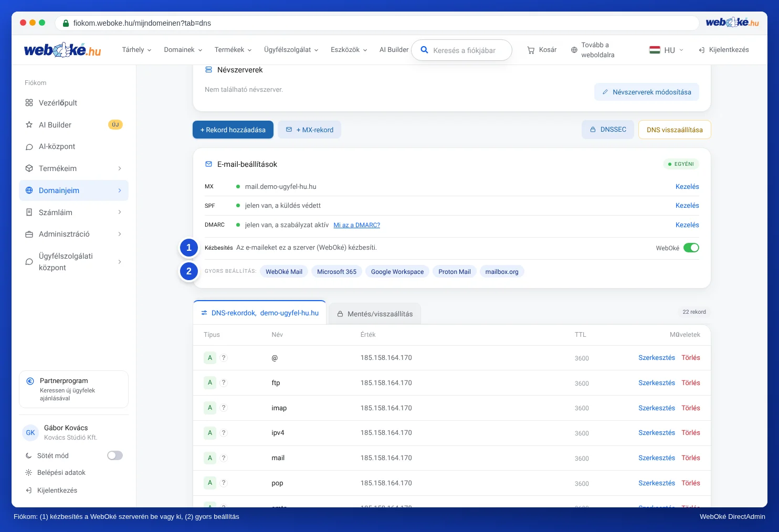
Task: Switch to the Mentés/visszaállítás tab
Action: pyautogui.click(x=375, y=314)
